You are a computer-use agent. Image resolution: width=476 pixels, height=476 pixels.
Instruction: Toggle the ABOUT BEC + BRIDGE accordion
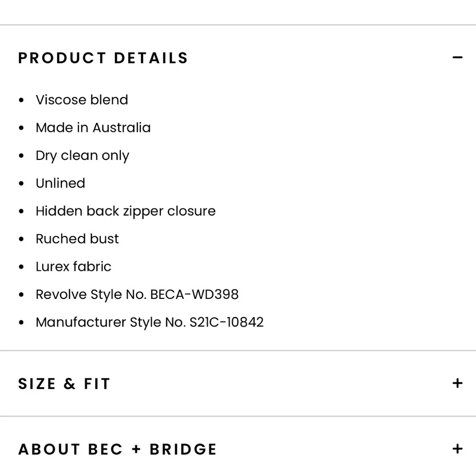click(118, 448)
